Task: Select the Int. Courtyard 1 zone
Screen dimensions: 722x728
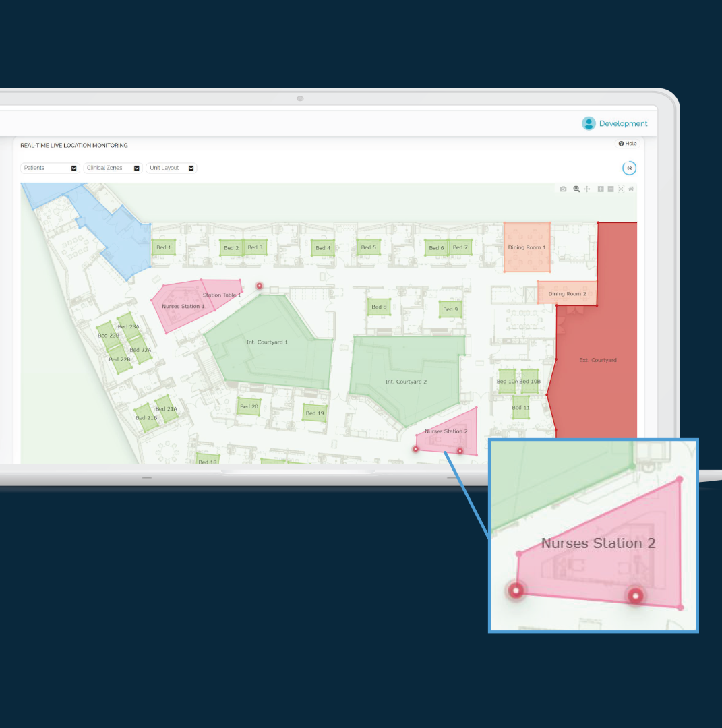Action: pos(267,342)
